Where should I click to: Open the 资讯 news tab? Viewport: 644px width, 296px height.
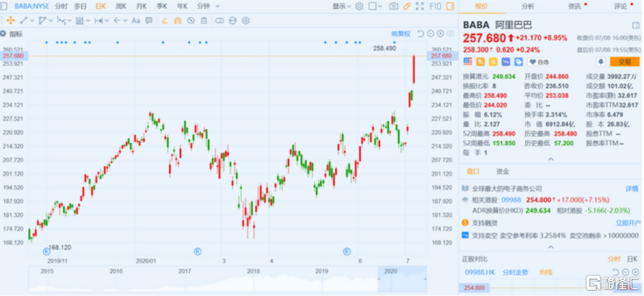574,6
